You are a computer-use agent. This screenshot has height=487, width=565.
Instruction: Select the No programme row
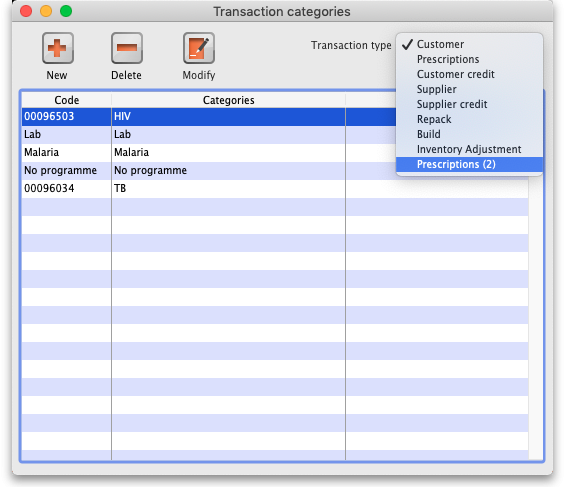click(x=209, y=171)
